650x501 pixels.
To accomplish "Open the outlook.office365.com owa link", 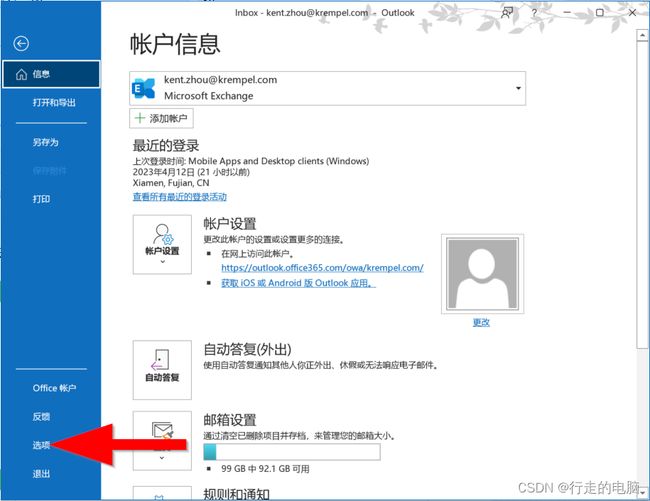I will 322,268.
